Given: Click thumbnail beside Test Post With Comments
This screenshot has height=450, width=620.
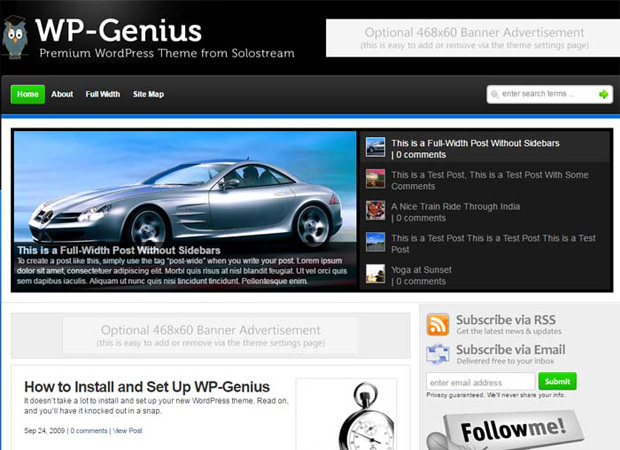Looking at the screenshot, I should [x=375, y=179].
